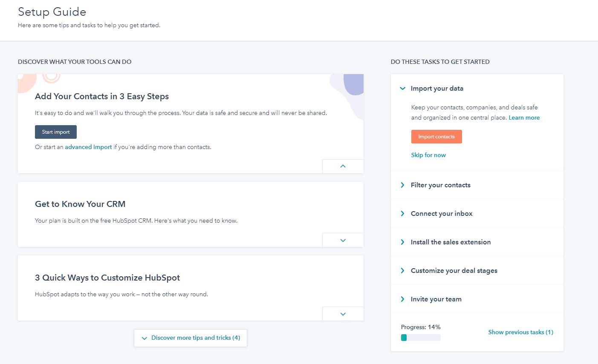
Task: Click the Start import button
Action: 56,132
